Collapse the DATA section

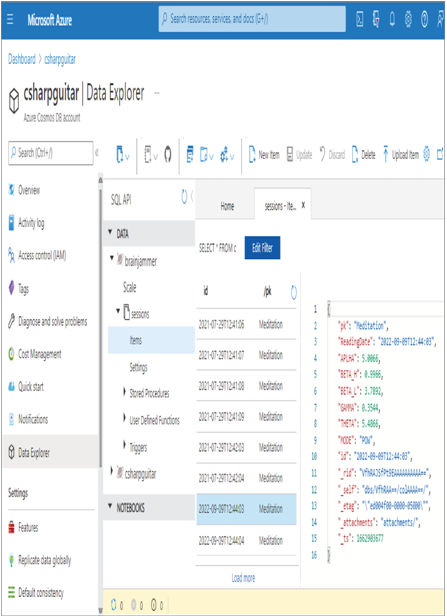(110, 232)
